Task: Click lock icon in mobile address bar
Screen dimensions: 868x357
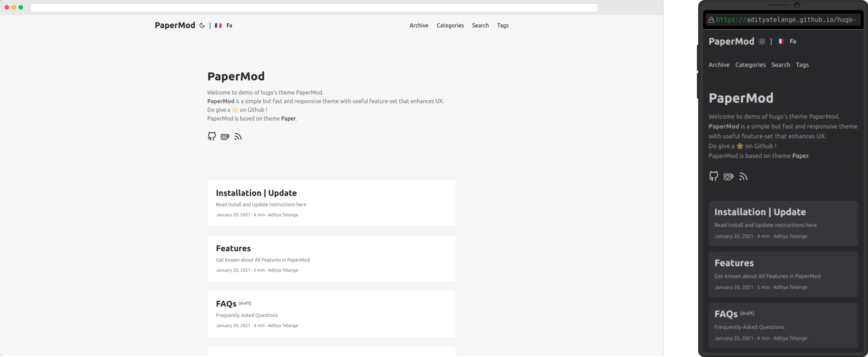Action: 711,20
